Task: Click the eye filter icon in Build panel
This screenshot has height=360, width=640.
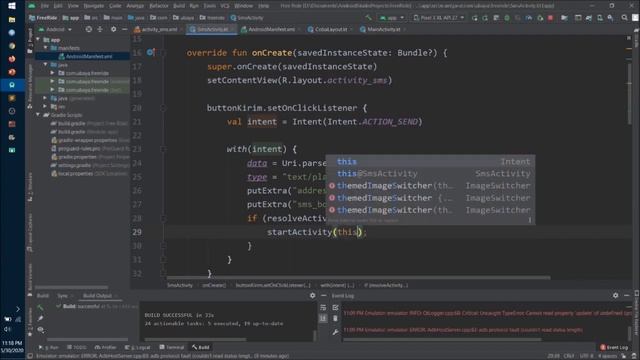Action: point(40,329)
